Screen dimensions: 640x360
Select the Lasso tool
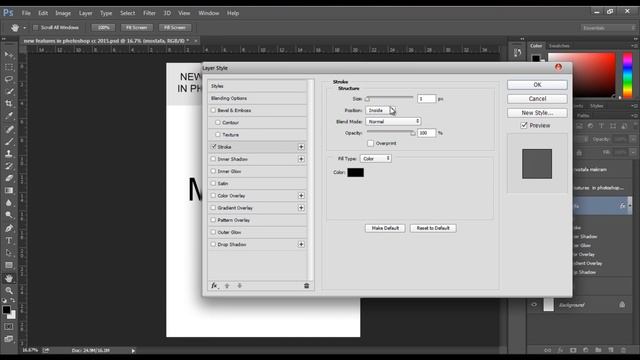point(9,79)
